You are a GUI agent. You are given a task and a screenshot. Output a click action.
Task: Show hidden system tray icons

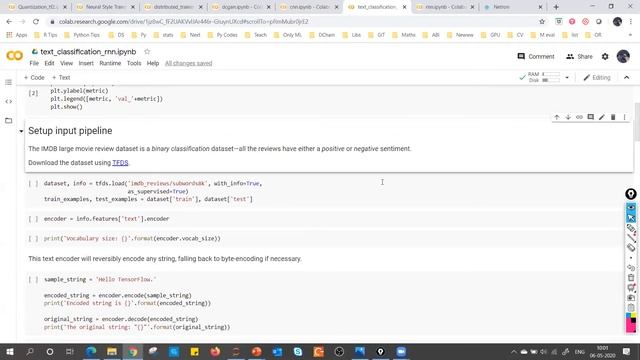(x=513, y=351)
